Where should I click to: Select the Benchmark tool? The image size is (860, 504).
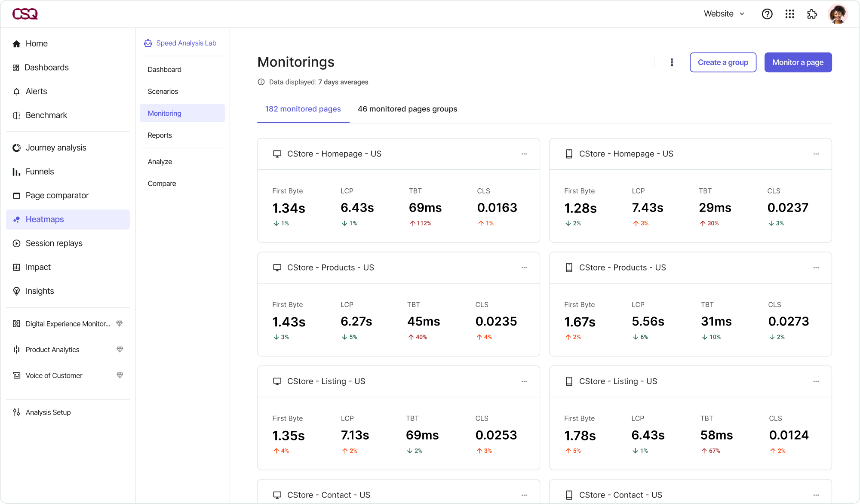[46, 115]
